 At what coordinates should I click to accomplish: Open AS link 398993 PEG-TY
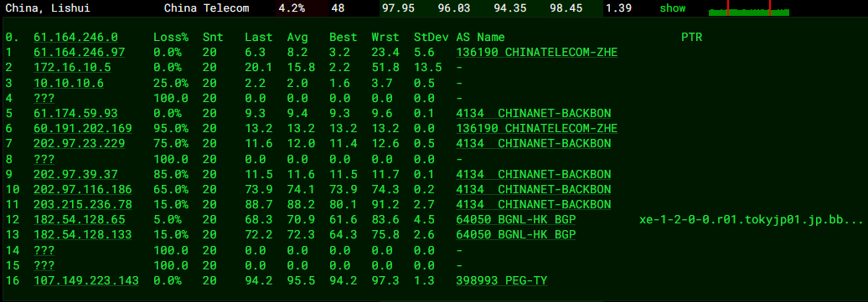tap(502, 280)
